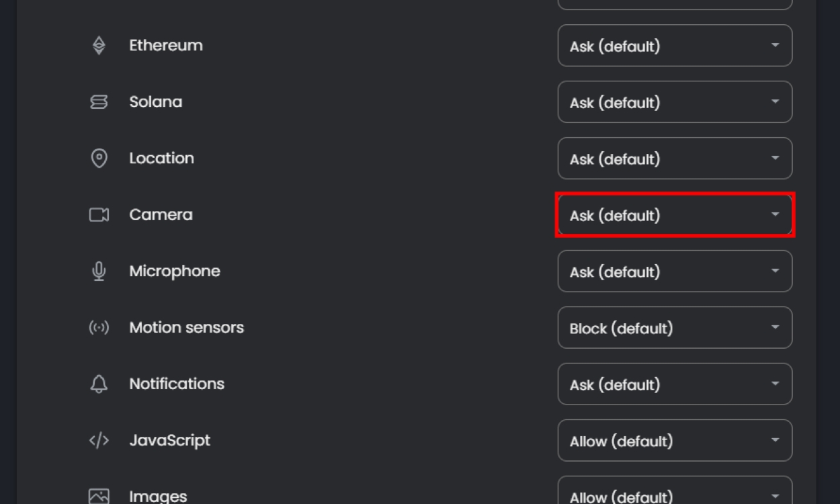Click the Motion sensors label
Image resolution: width=840 pixels, height=504 pixels.
[x=186, y=328]
